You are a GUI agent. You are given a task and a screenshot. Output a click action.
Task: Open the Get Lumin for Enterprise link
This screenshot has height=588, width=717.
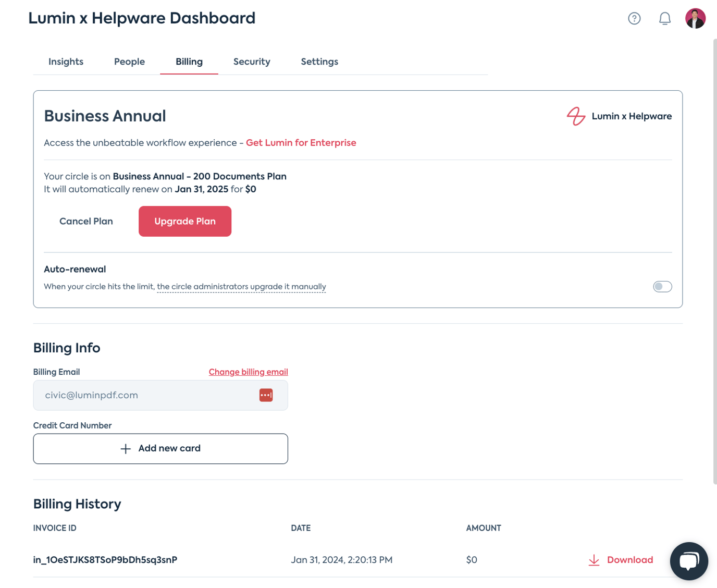pyautogui.click(x=301, y=142)
